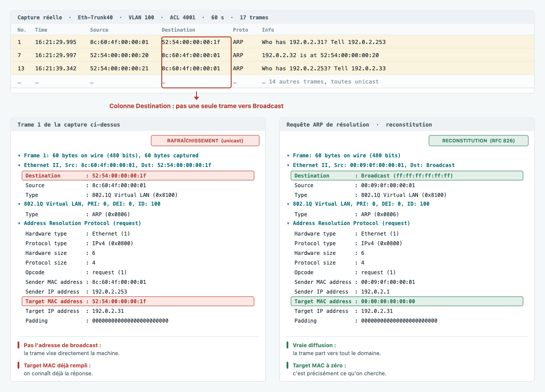Collapse Ethernet II node with Src 8c:60:4f:00:00:01
This screenshot has width=545, height=392.
click(19, 165)
